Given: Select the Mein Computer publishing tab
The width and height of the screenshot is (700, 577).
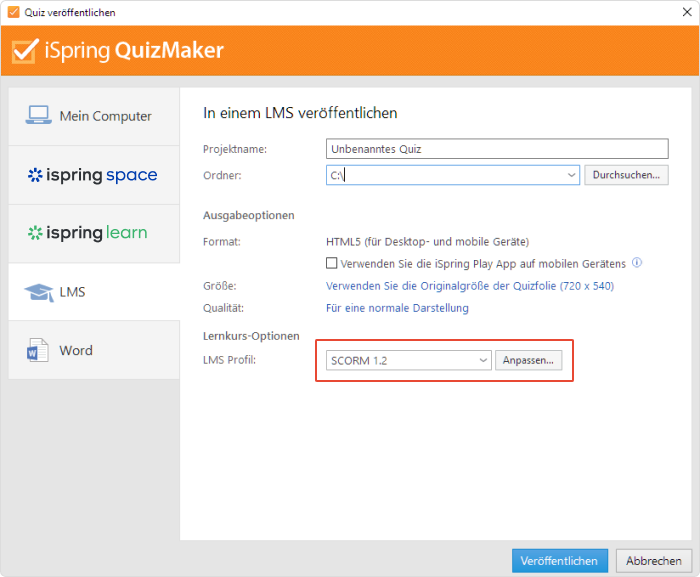Looking at the screenshot, I should (x=94, y=116).
